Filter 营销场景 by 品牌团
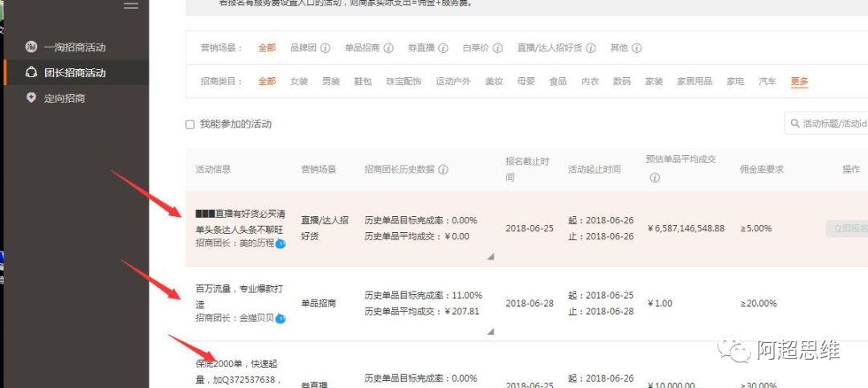The width and height of the screenshot is (868, 388). 303,47
